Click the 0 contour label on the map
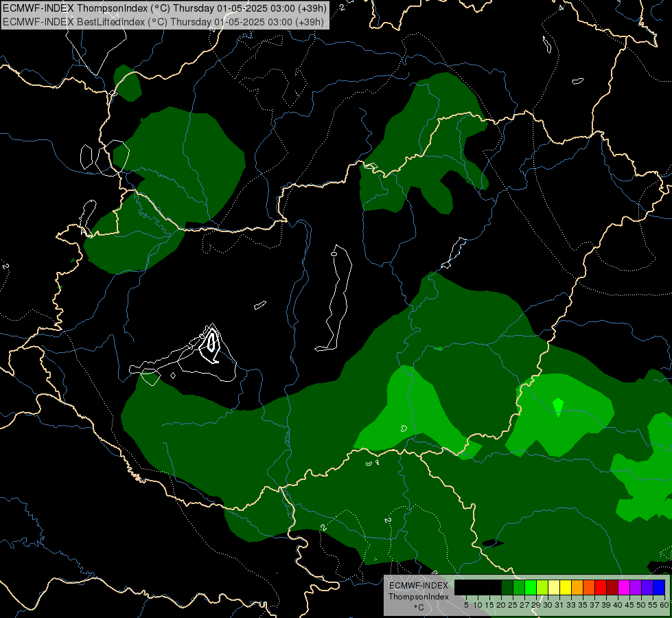Viewport: 672px width, 618px height. (334, 254)
